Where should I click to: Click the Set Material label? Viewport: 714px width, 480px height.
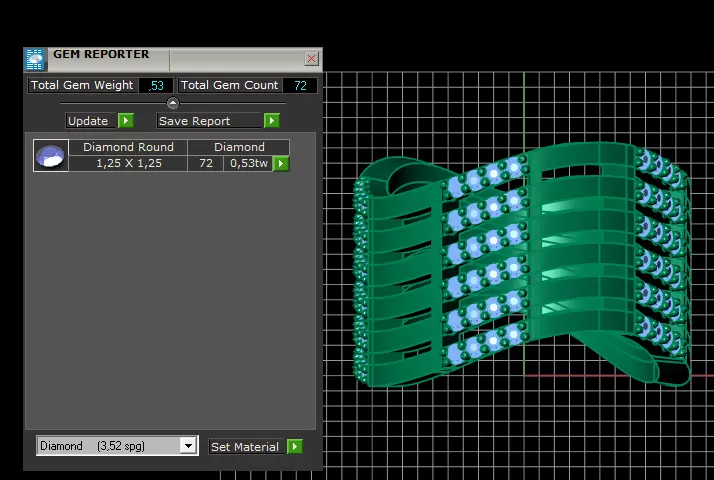[245, 447]
